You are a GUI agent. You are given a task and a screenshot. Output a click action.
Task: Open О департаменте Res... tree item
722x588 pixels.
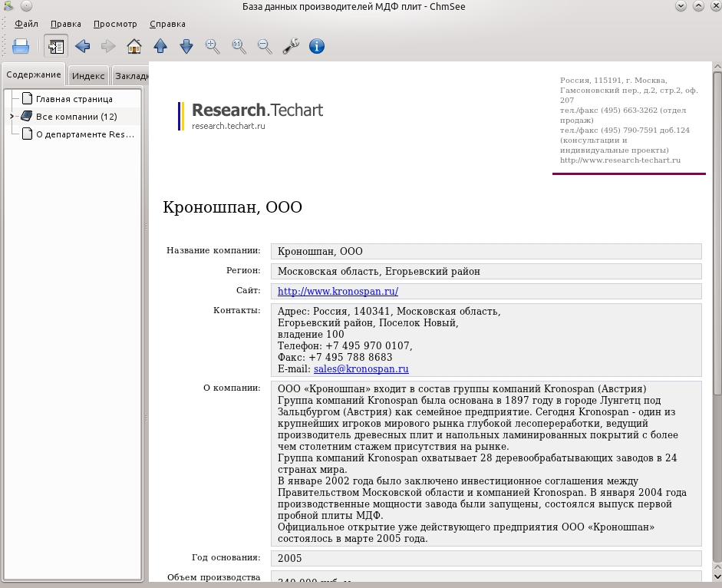[85, 134]
